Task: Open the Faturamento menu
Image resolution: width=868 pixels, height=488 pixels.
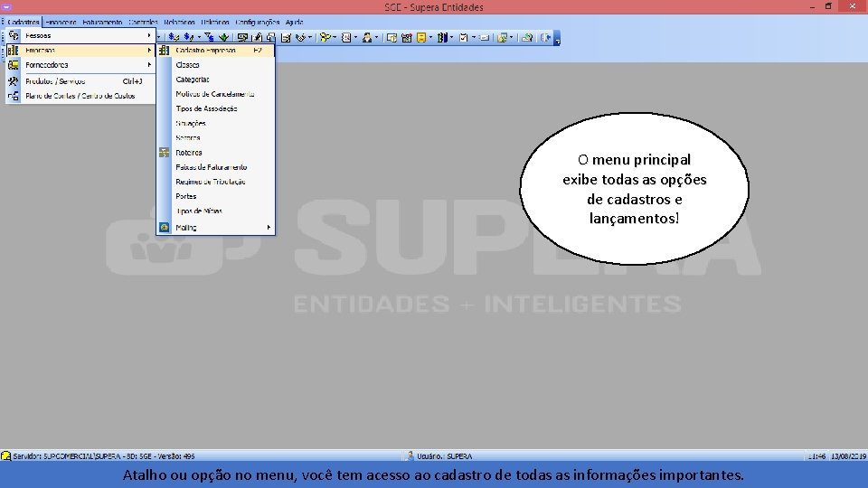Action: point(102,22)
